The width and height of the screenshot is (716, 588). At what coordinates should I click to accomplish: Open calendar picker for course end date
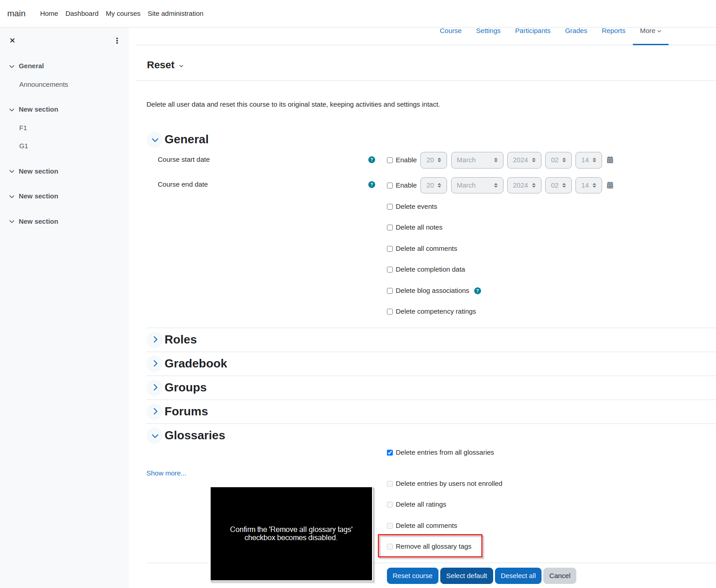click(610, 185)
